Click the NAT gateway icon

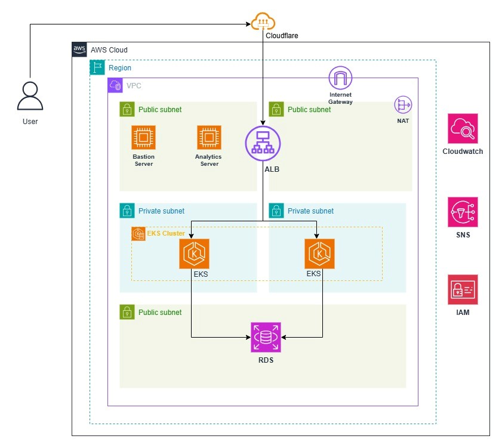tap(403, 104)
